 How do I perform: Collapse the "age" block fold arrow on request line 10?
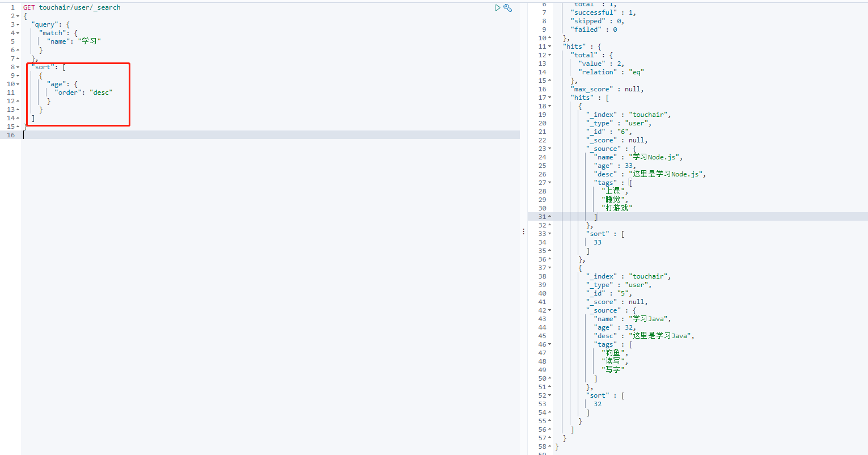click(x=18, y=84)
